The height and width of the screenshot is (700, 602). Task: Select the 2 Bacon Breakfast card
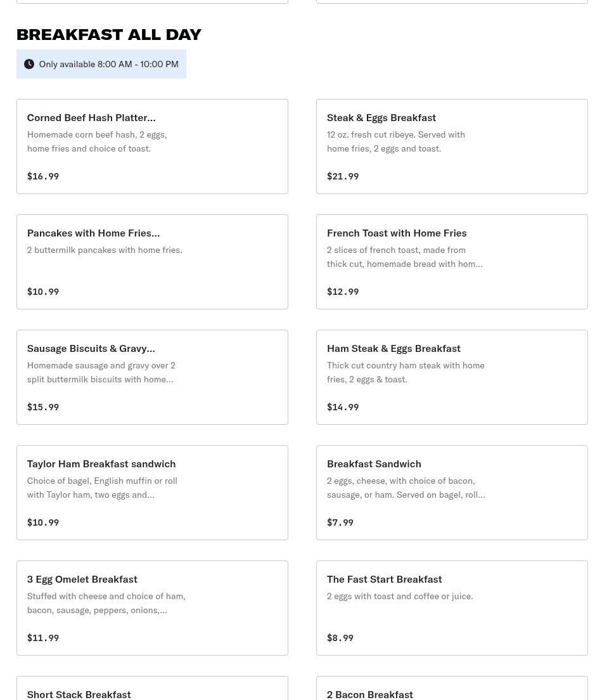pos(452,688)
